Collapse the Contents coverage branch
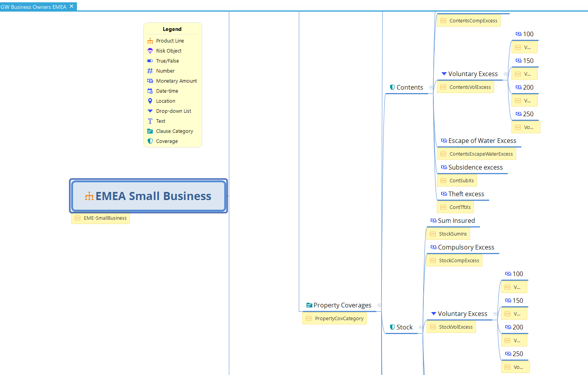The width and height of the screenshot is (588, 375). [x=431, y=88]
